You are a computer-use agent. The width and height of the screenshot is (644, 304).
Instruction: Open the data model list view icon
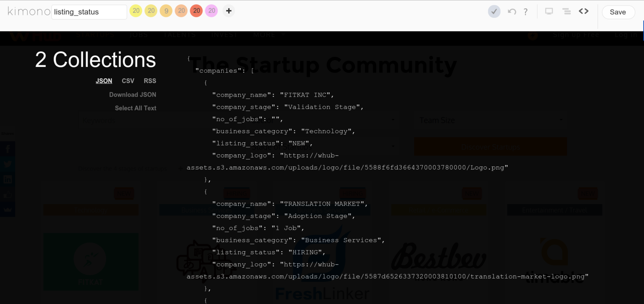pos(566,11)
